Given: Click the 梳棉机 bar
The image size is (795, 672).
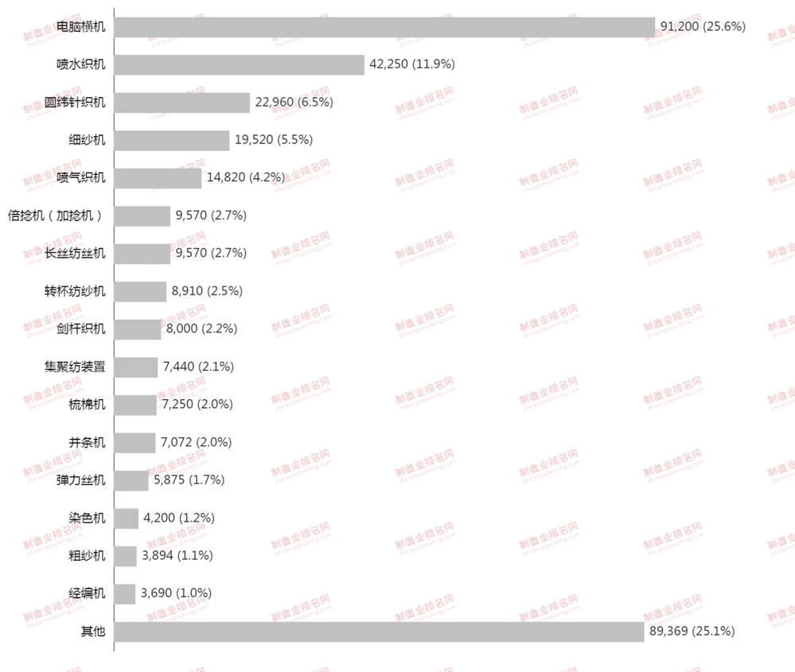Looking at the screenshot, I should coord(136,405).
